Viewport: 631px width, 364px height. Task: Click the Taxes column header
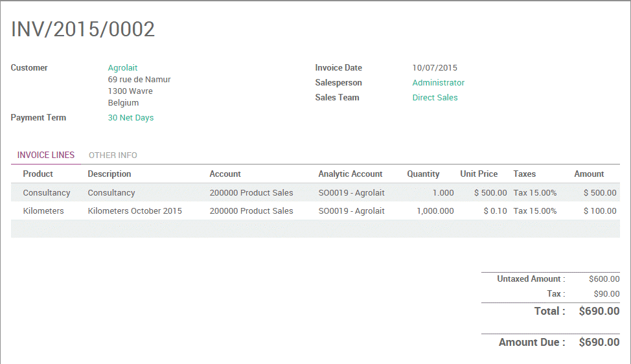pyautogui.click(x=524, y=174)
